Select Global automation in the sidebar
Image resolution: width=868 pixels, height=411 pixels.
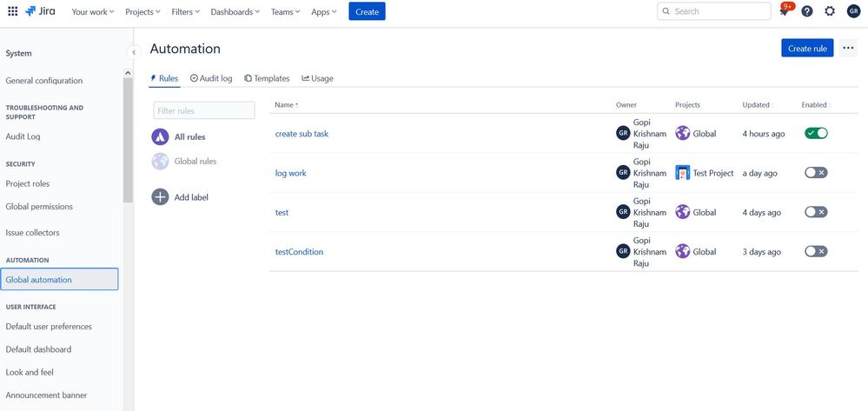(59, 279)
